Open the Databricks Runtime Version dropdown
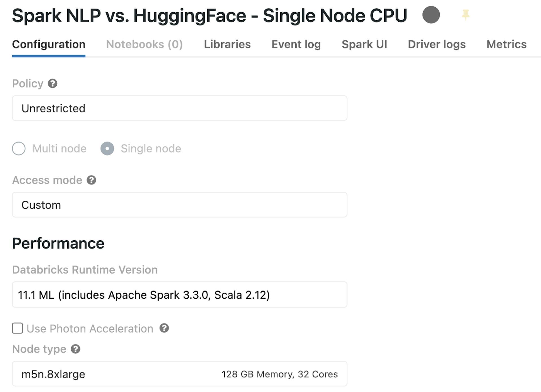The height and width of the screenshot is (392, 541). pos(179,295)
